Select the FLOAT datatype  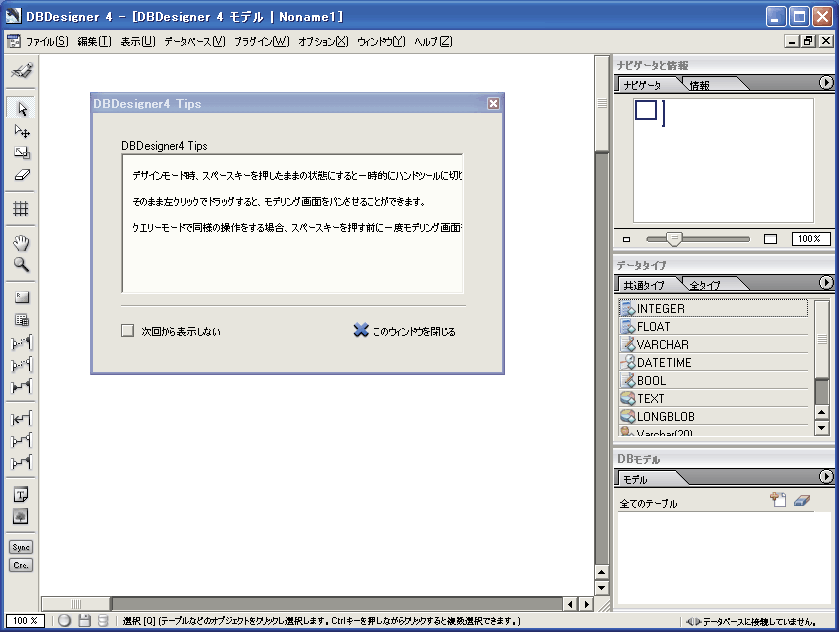714,326
